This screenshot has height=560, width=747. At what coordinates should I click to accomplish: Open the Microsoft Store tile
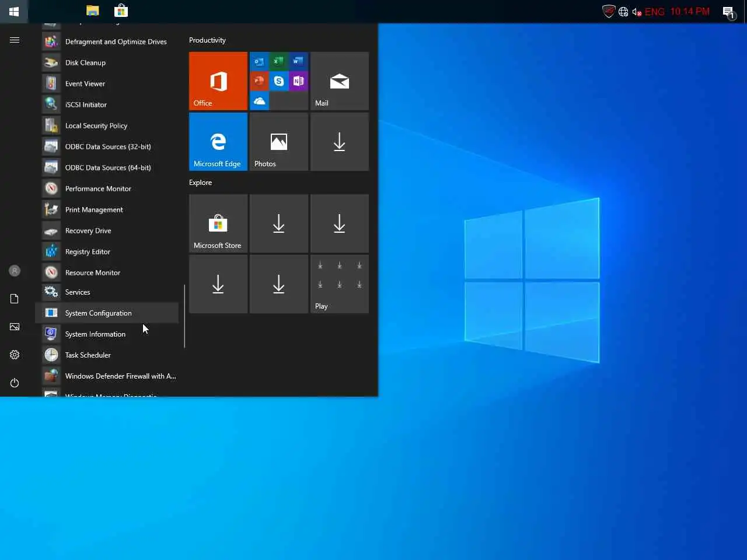click(x=218, y=223)
